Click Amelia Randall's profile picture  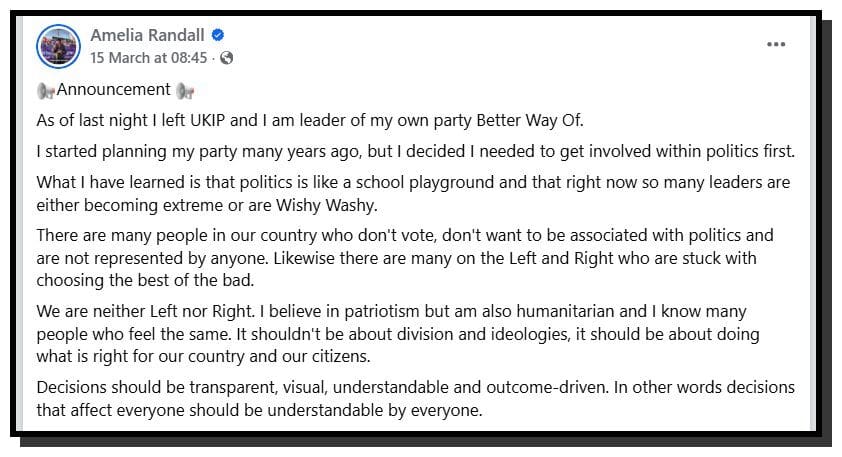pyautogui.click(x=58, y=46)
